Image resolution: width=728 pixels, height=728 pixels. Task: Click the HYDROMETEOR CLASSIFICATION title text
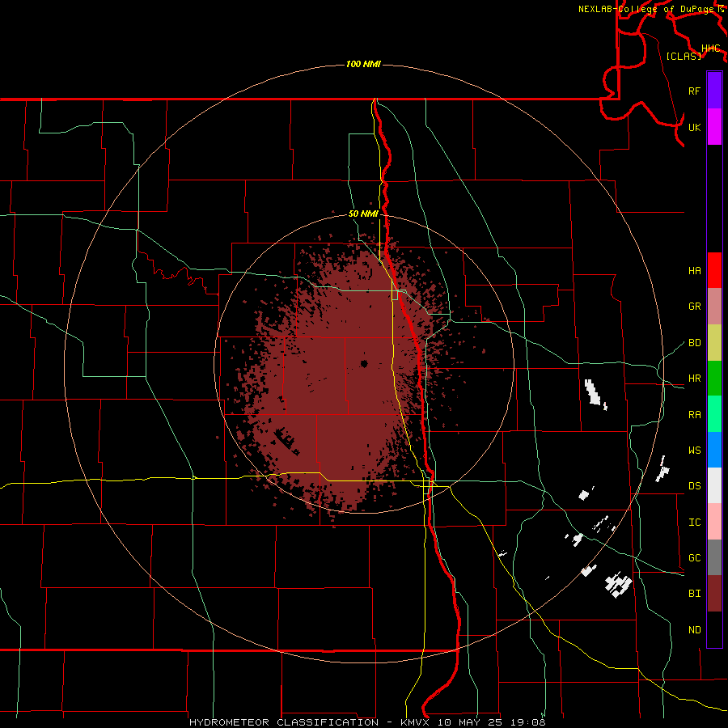tap(284, 722)
